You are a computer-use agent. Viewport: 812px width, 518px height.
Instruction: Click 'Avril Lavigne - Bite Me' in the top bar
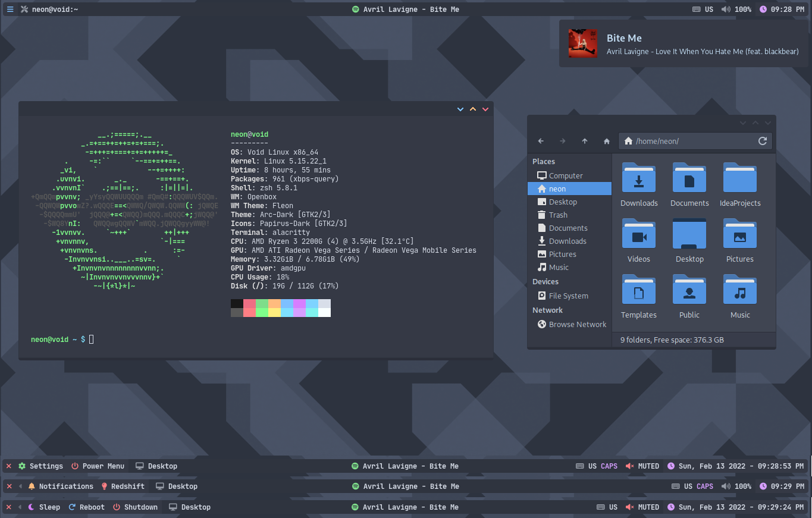click(411, 10)
